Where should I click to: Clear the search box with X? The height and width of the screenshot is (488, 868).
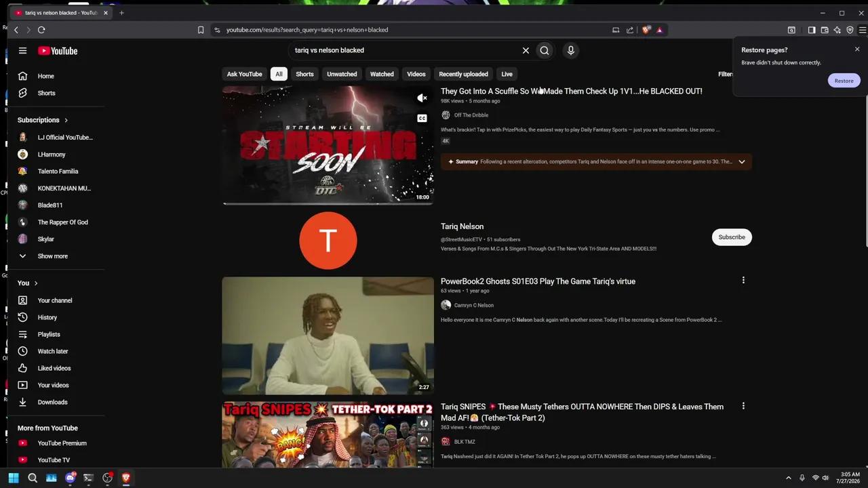pos(526,50)
